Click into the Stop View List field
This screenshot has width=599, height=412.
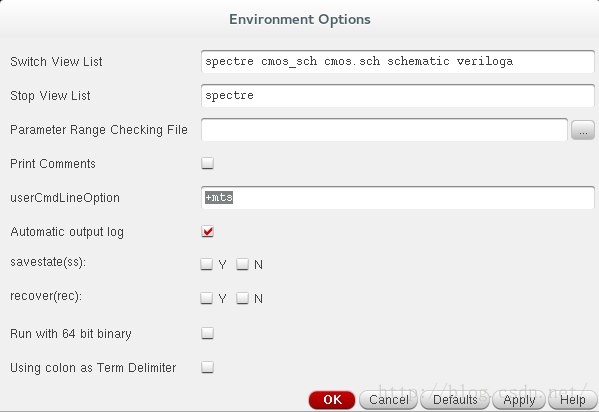398,96
